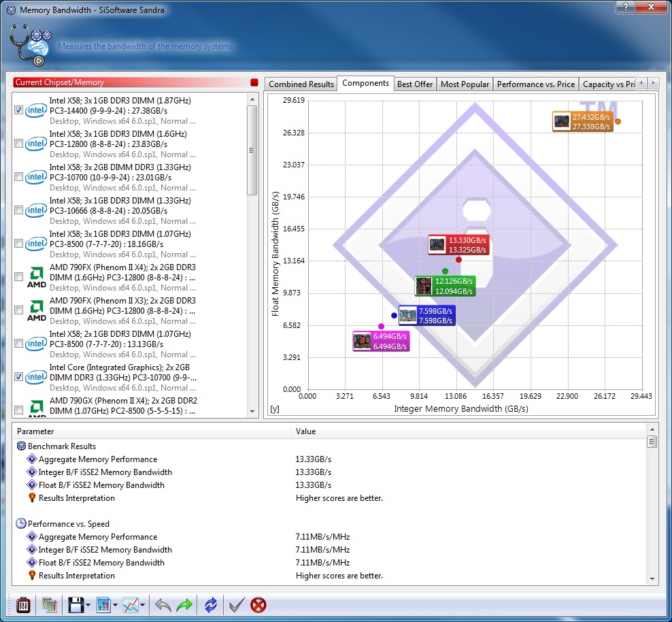
Task: Click the red 13.330GB/s result label thumbnail
Action: pos(437,245)
